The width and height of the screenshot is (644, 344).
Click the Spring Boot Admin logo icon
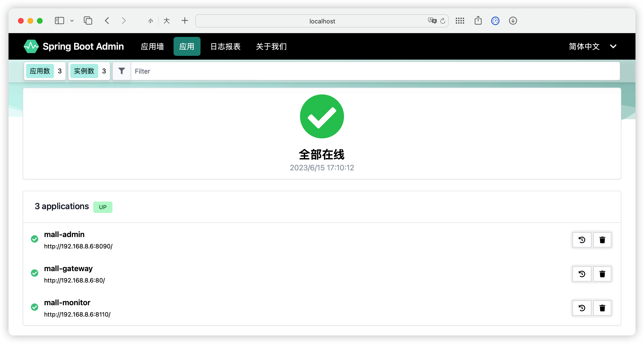31,46
